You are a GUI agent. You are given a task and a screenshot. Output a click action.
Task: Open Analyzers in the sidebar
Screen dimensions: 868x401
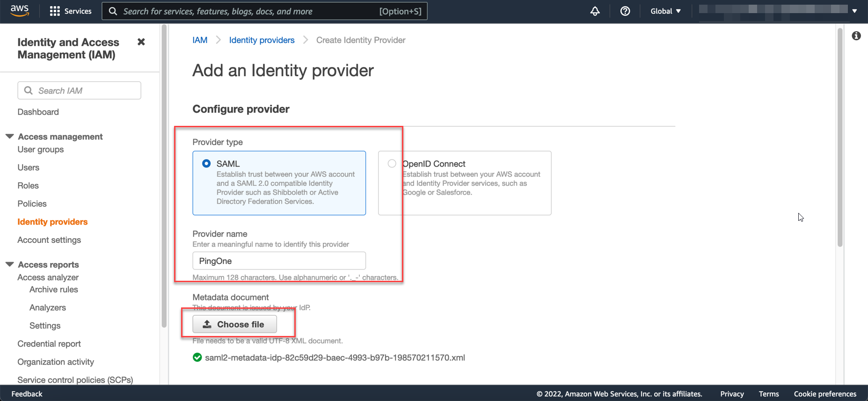48,307
